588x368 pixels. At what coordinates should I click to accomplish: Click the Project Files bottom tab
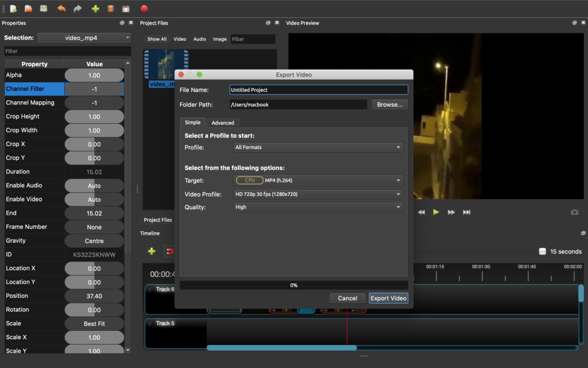pyautogui.click(x=158, y=220)
